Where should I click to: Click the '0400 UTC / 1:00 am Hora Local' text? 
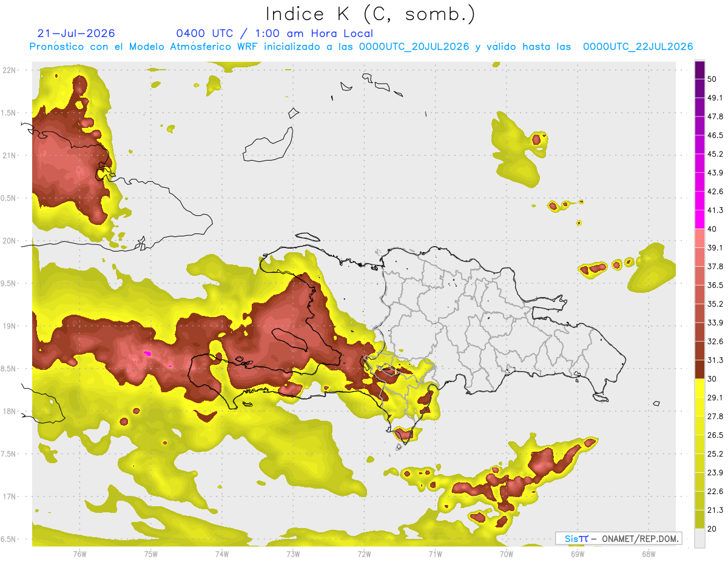(274, 33)
